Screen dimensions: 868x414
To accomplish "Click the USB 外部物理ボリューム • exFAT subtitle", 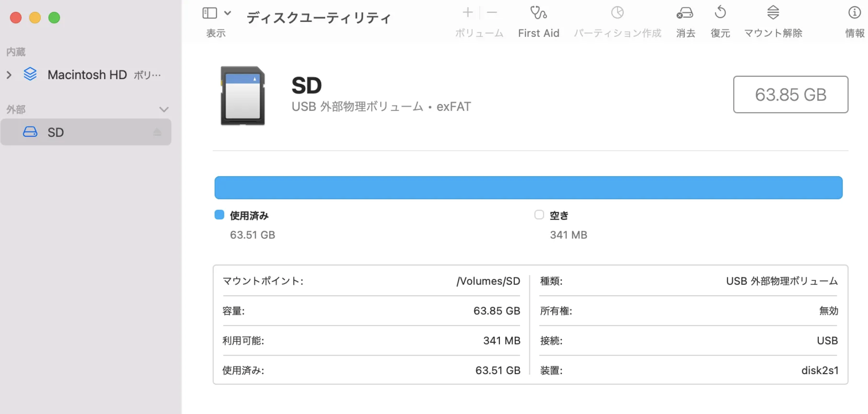I will 381,107.
